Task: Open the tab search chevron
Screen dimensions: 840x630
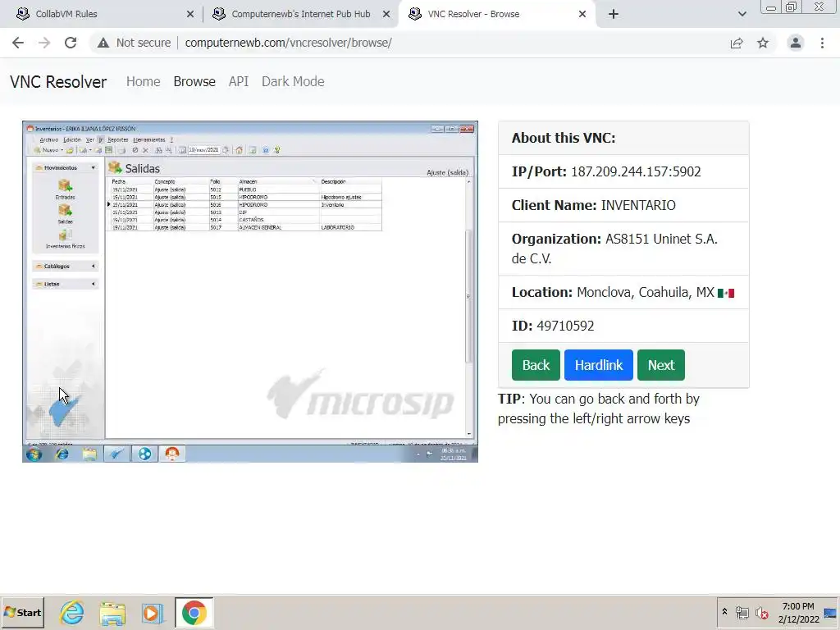Action: click(742, 14)
